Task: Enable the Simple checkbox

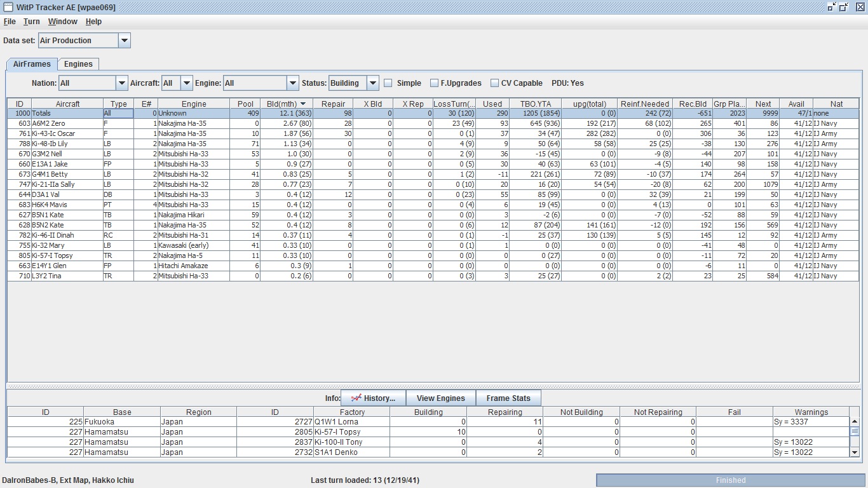Action: 388,83
